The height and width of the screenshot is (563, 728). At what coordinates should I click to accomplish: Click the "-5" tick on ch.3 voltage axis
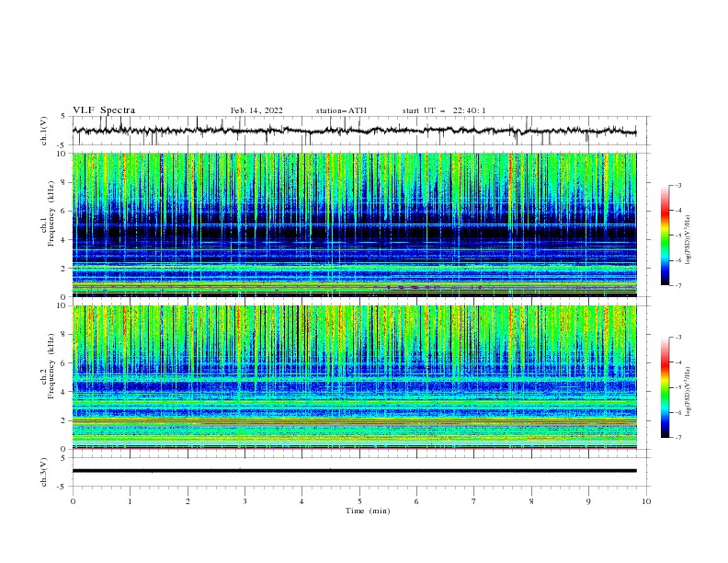(63, 487)
